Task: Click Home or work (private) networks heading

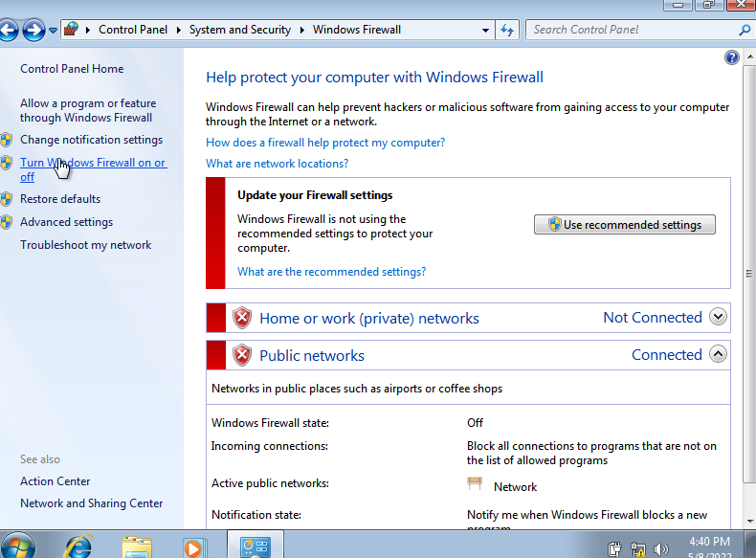Action: 369,319
